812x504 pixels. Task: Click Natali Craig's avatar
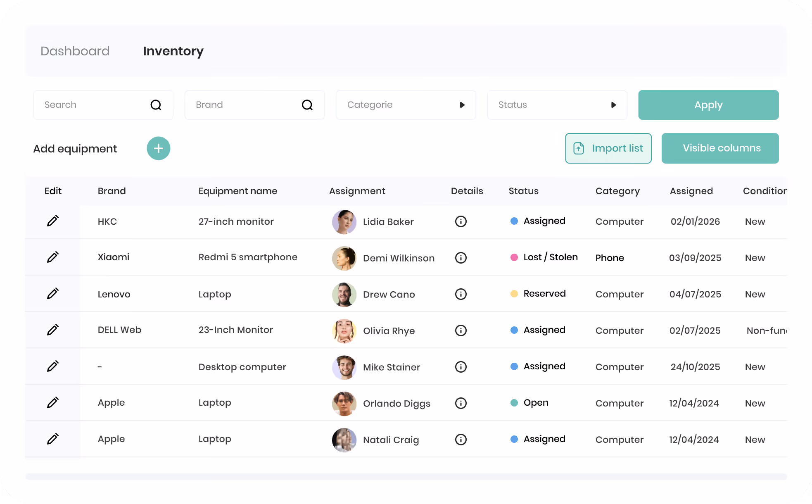click(x=344, y=440)
